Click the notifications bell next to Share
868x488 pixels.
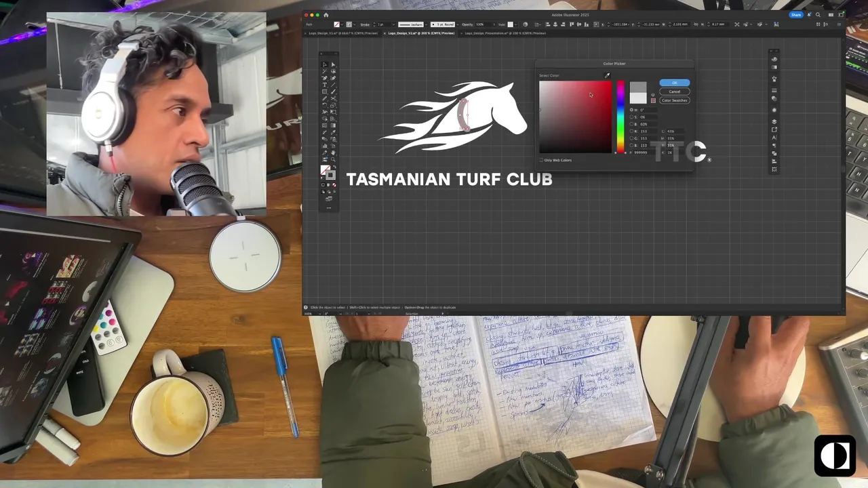click(809, 15)
